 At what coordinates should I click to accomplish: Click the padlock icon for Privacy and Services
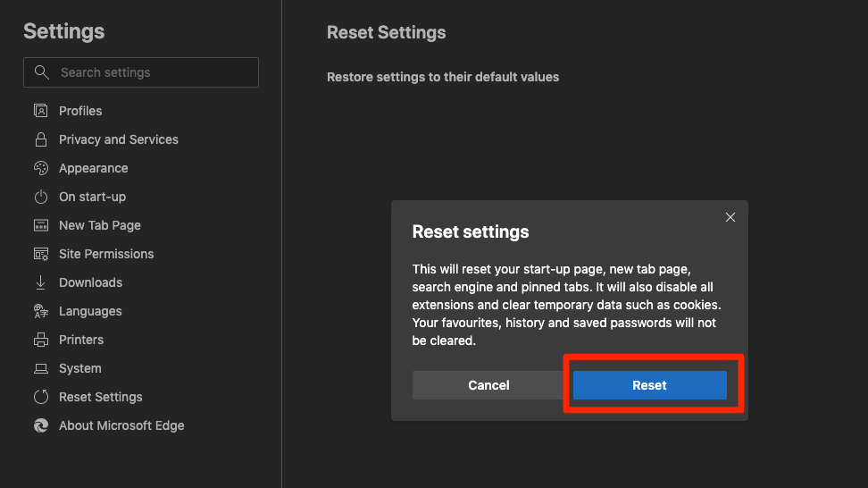point(40,139)
